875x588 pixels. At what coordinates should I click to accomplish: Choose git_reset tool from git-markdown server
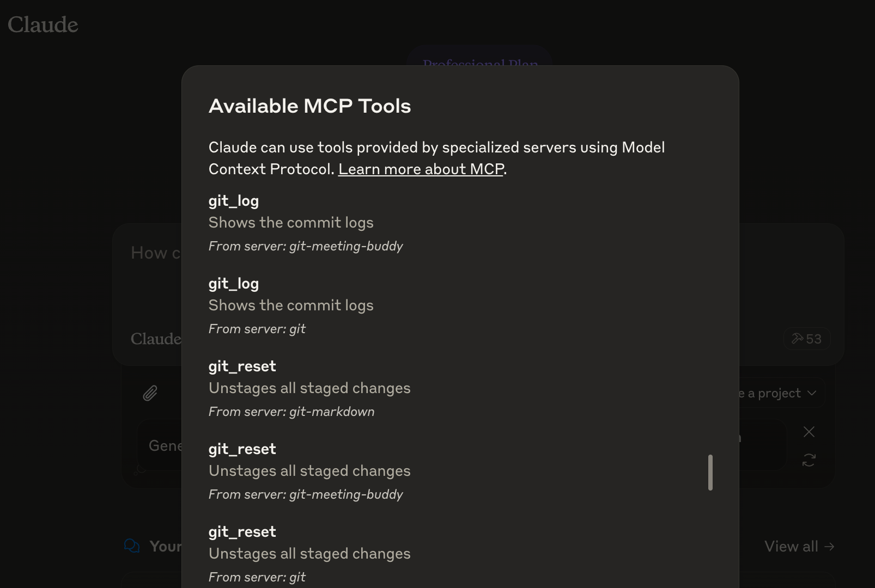[309, 389]
